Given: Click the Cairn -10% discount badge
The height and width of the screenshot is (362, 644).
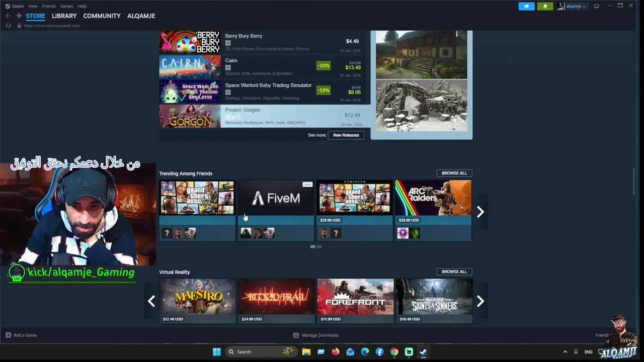Looking at the screenshot, I should pyautogui.click(x=323, y=66).
